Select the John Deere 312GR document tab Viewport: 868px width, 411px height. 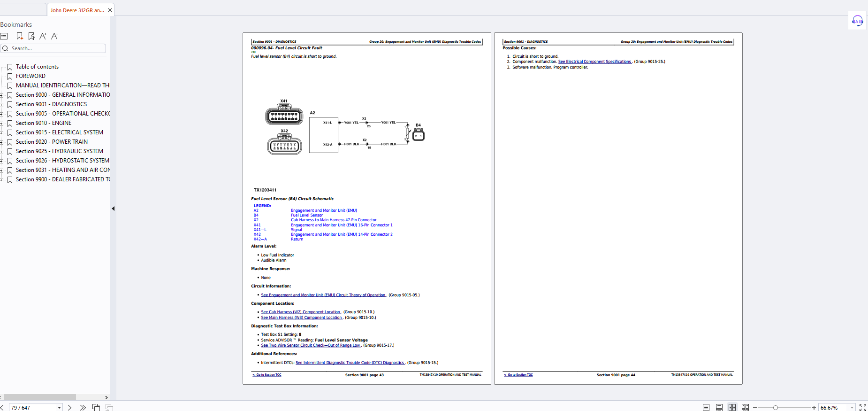(x=77, y=10)
